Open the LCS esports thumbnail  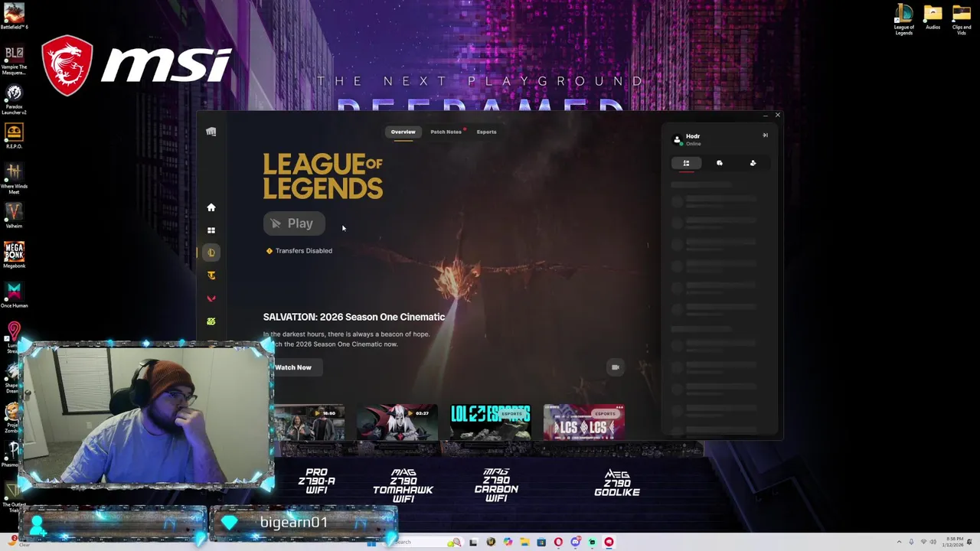click(583, 423)
